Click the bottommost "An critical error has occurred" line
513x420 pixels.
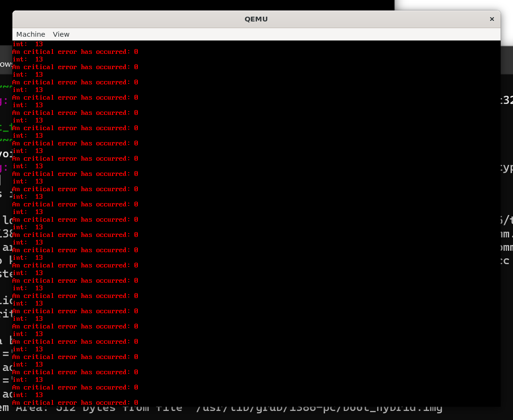pos(75,402)
